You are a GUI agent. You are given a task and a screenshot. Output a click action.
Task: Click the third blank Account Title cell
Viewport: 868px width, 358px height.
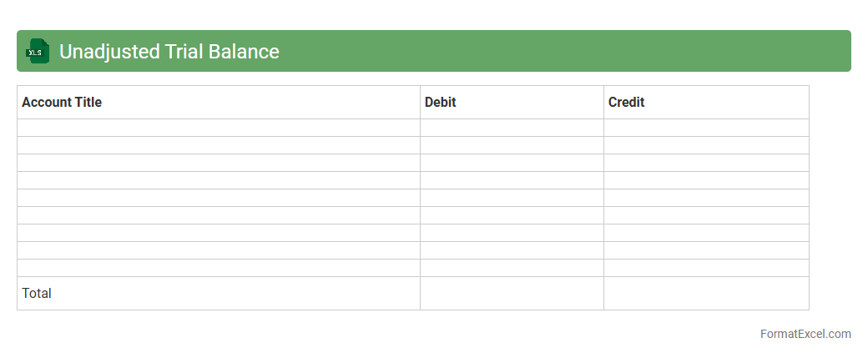(218, 163)
